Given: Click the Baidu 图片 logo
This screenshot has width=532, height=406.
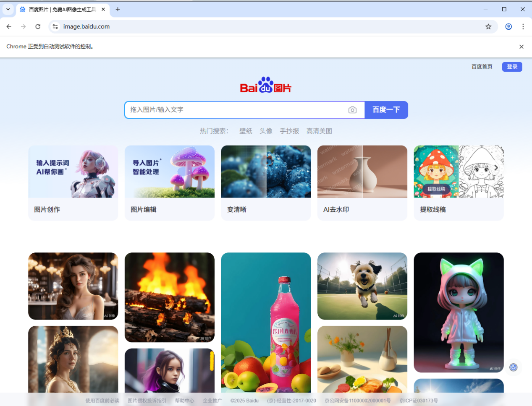Looking at the screenshot, I should (x=266, y=85).
